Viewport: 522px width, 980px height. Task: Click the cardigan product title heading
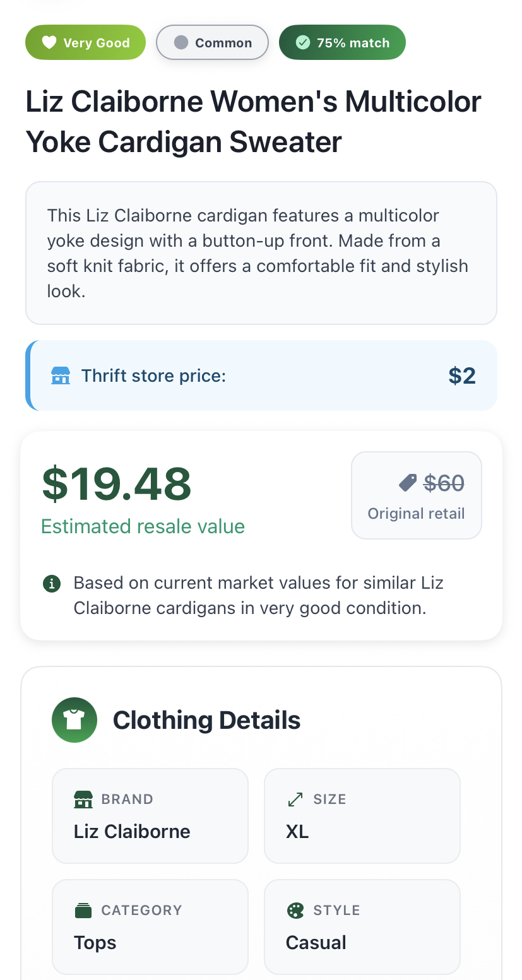[253, 122]
